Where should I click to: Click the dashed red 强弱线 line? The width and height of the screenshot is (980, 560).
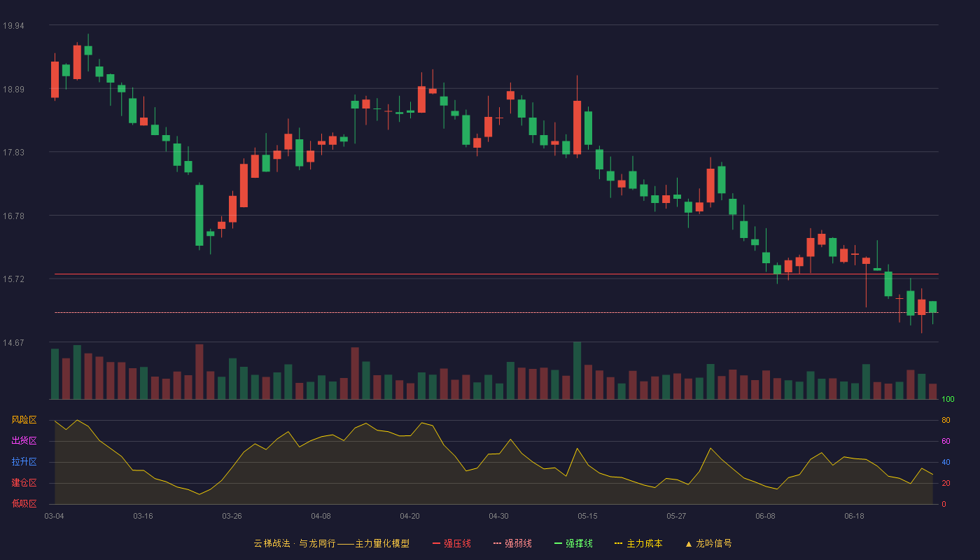pos(496,312)
